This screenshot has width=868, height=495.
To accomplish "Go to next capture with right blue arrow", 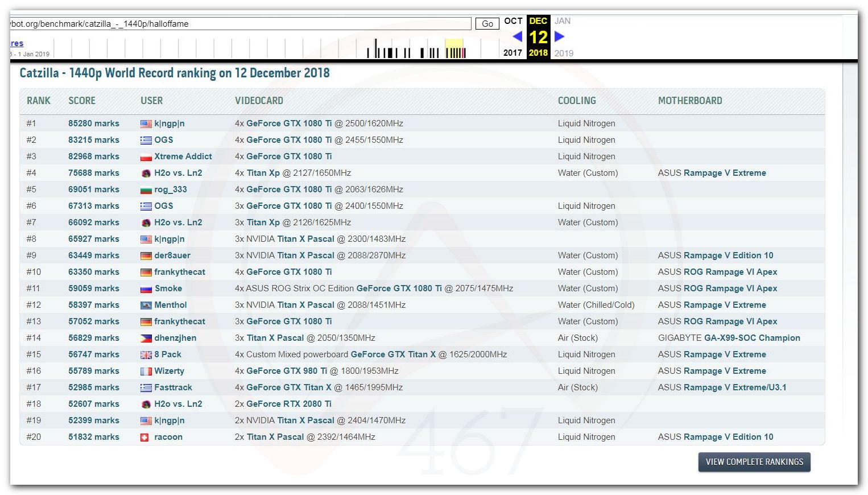I will point(560,36).
